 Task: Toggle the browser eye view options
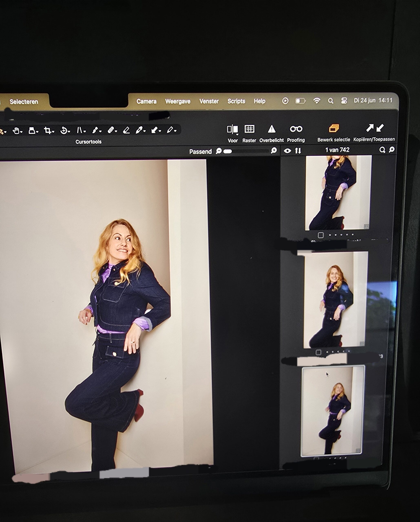[x=287, y=151]
